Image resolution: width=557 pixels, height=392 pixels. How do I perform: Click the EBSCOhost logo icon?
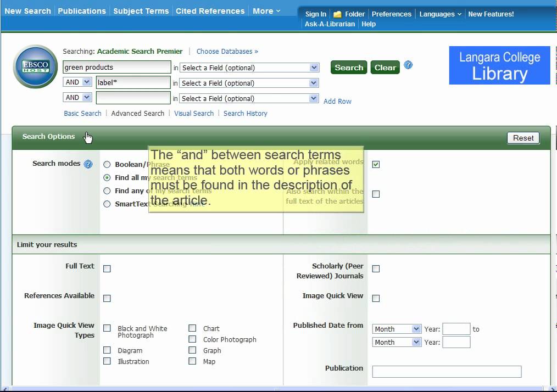coord(35,66)
